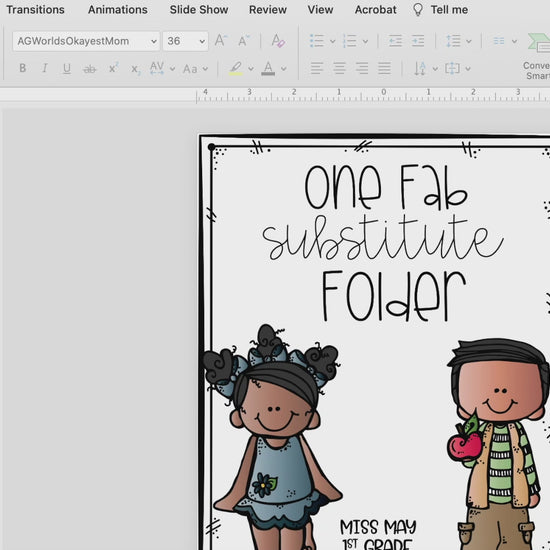Screen dimensions: 550x550
Task: Expand the bullet style dropdown arrow
Action: coord(333,41)
